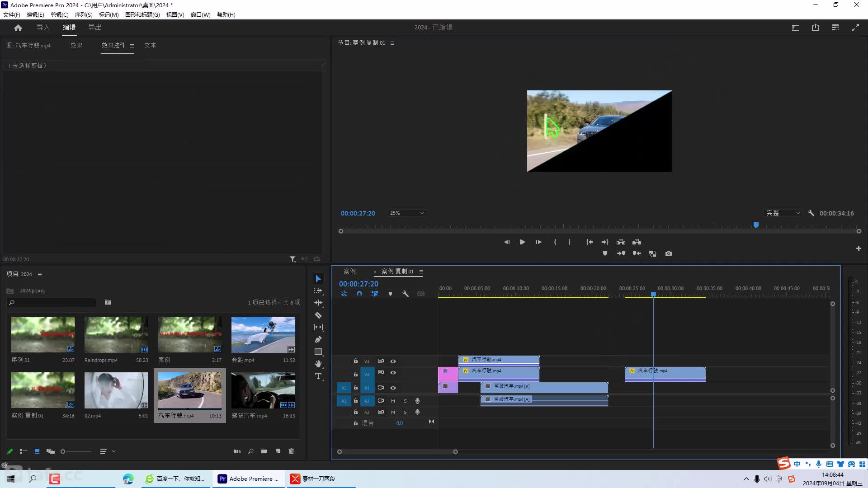Screen dimensions: 868x488
Task: Toggle full screen video icon
Action: click(x=855, y=28)
